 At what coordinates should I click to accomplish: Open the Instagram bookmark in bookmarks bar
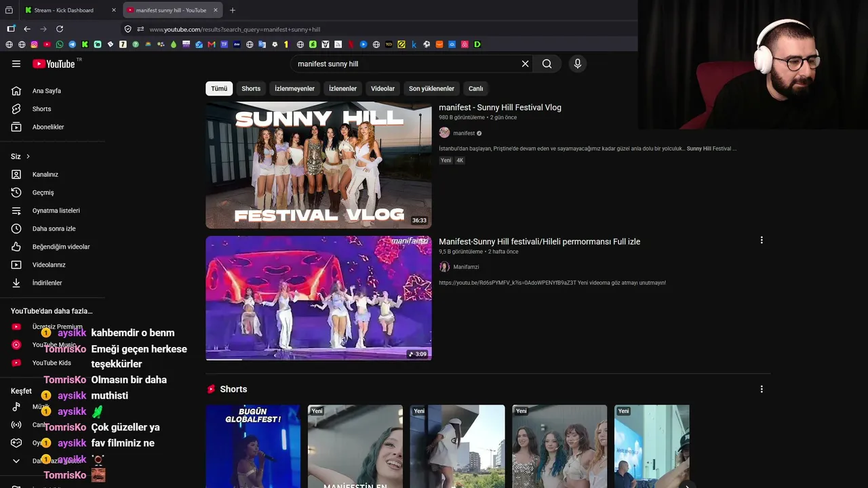(35, 45)
